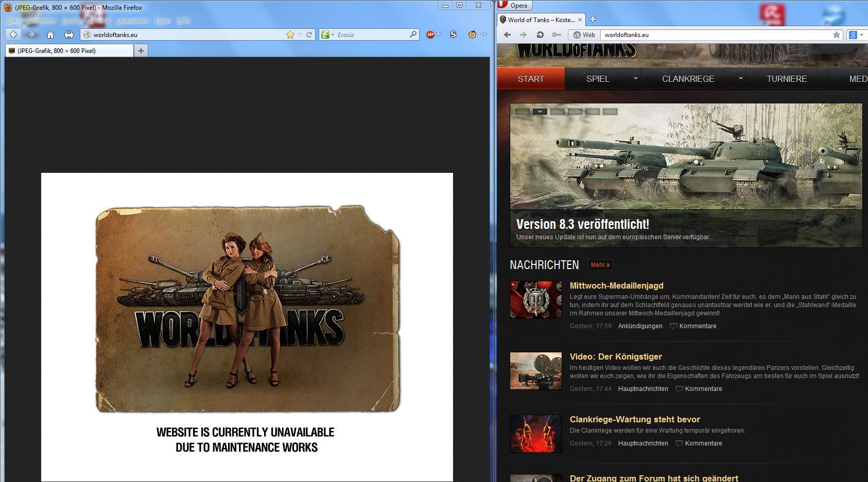Expand the CLANKRIEGE submenu arrow
The image size is (868, 482).
(740, 78)
